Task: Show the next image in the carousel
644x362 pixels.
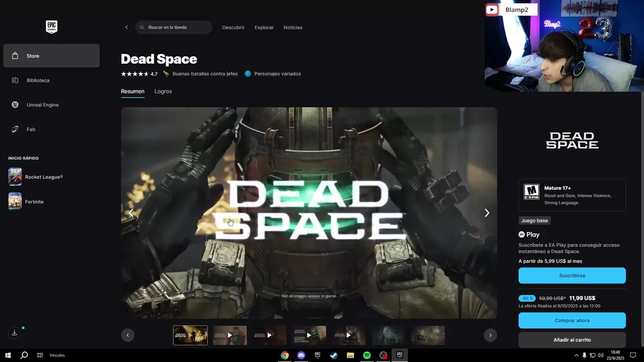Action: tap(487, 213)
